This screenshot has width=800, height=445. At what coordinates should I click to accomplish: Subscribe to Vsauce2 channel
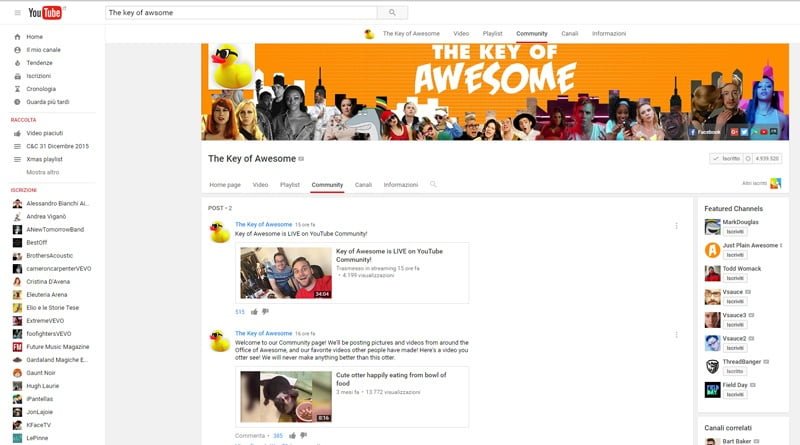point(735,348)
